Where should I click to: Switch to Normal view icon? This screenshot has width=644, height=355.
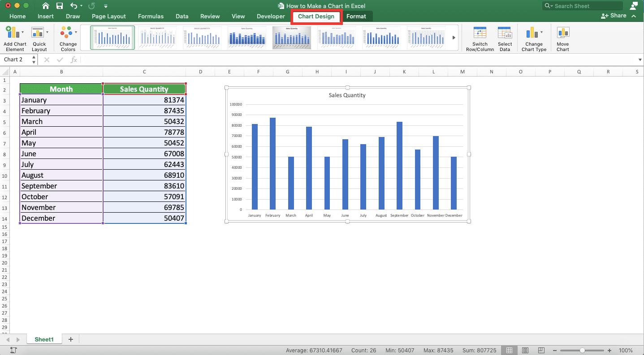pos(509,350)
